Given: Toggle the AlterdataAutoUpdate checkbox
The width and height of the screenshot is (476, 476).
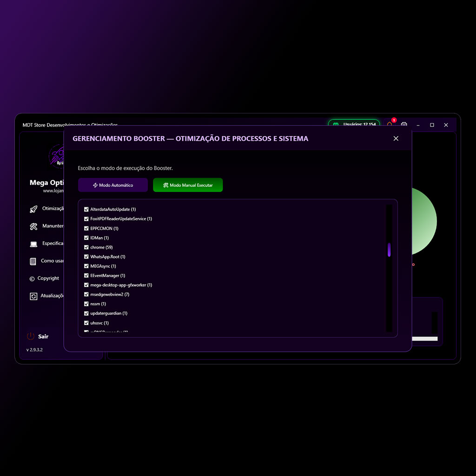Looking at the screenshot, I should tap(86, 209).
